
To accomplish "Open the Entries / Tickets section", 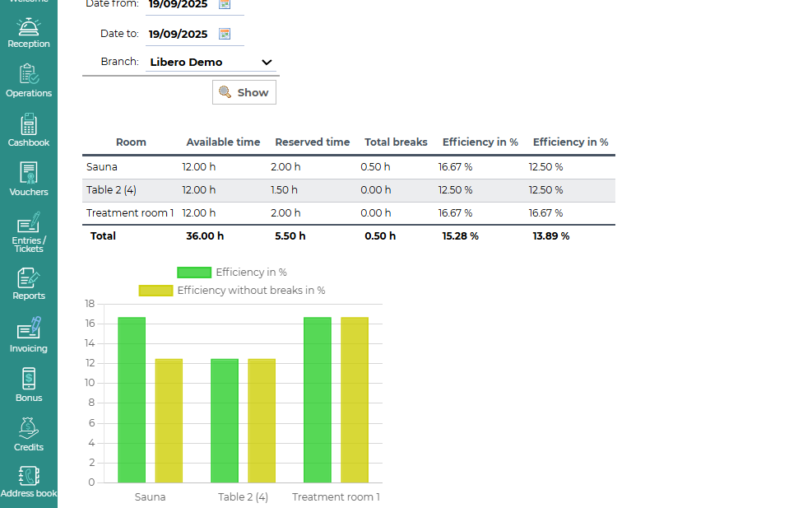I will (x=29, y=232).
